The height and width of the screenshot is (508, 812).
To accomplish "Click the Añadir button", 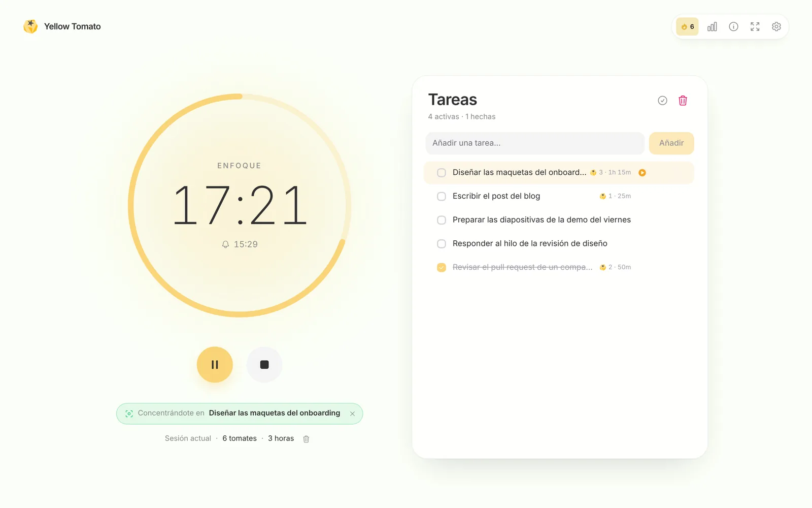I will [671, 143].
